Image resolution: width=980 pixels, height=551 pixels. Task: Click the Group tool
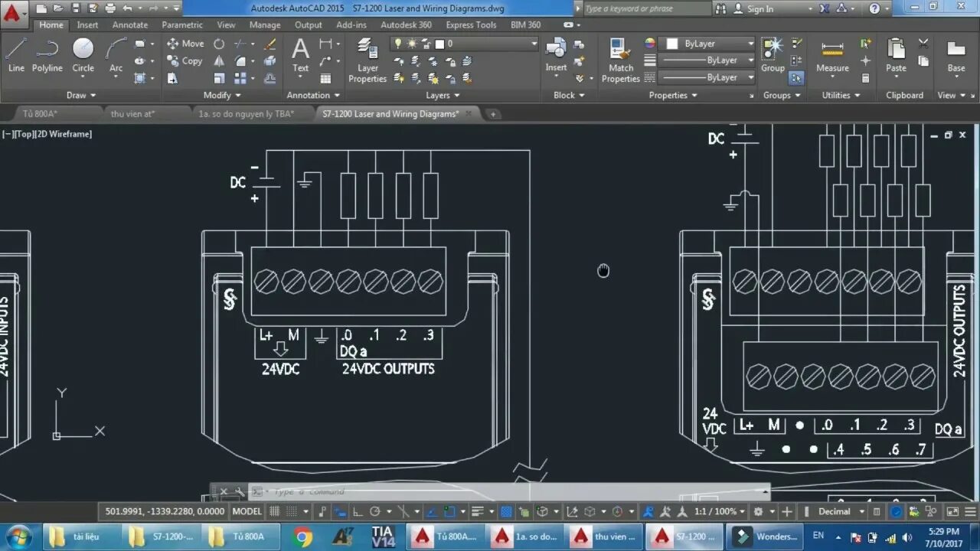point(773,55)
